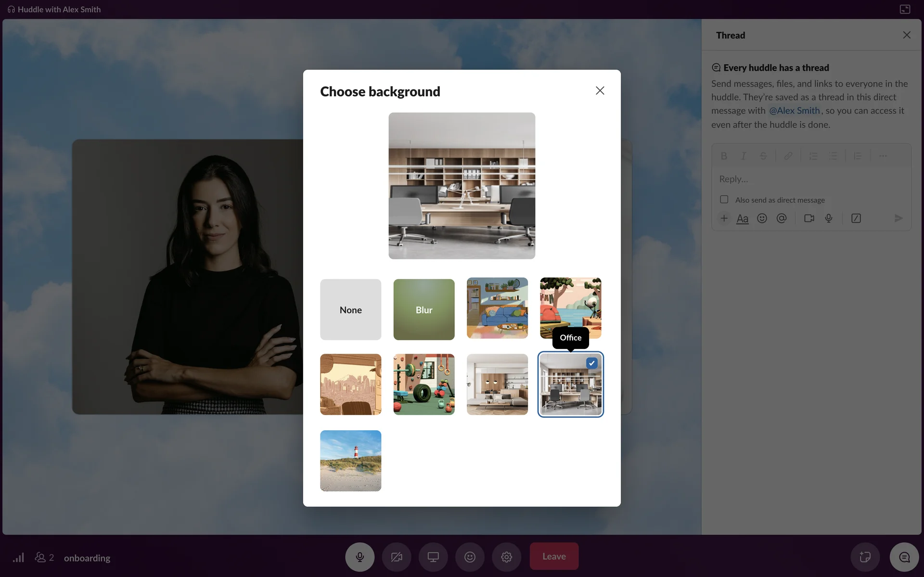The height and width of the screenshot is (577, 924).
Task: Click the Reply message field
Action: point(811,179)
